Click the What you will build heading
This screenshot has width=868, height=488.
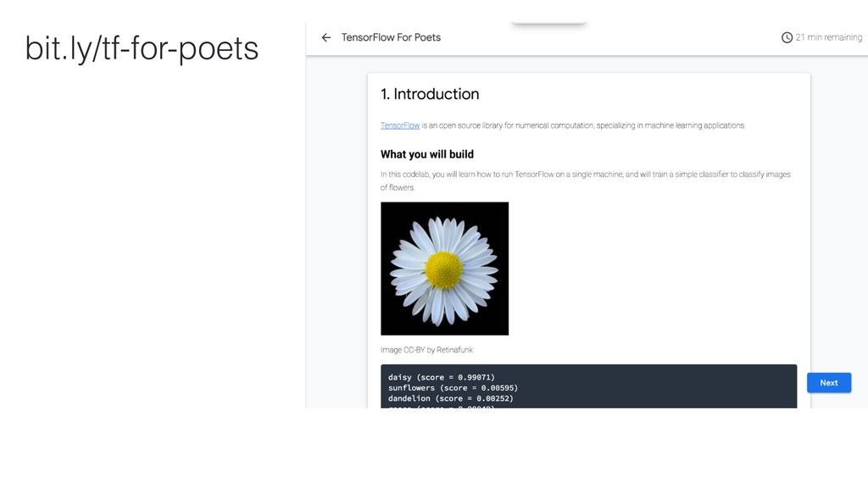tap(427, 154)
